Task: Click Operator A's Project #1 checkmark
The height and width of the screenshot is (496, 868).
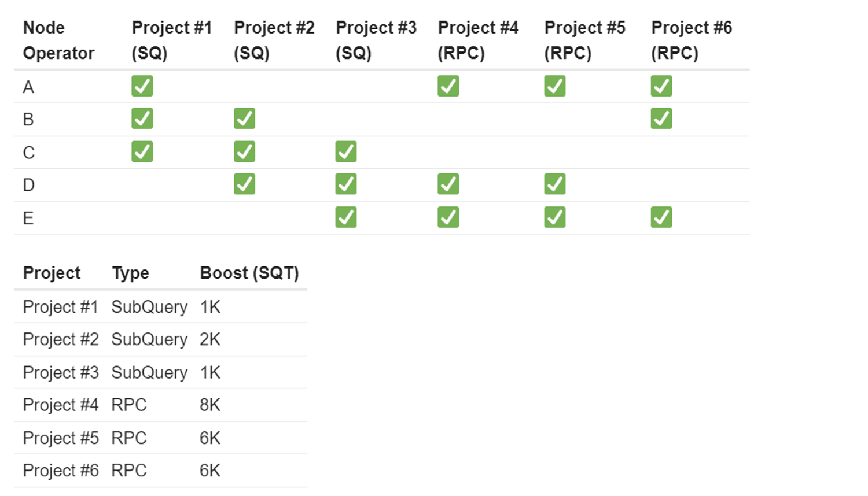Action: click(142, 86)
